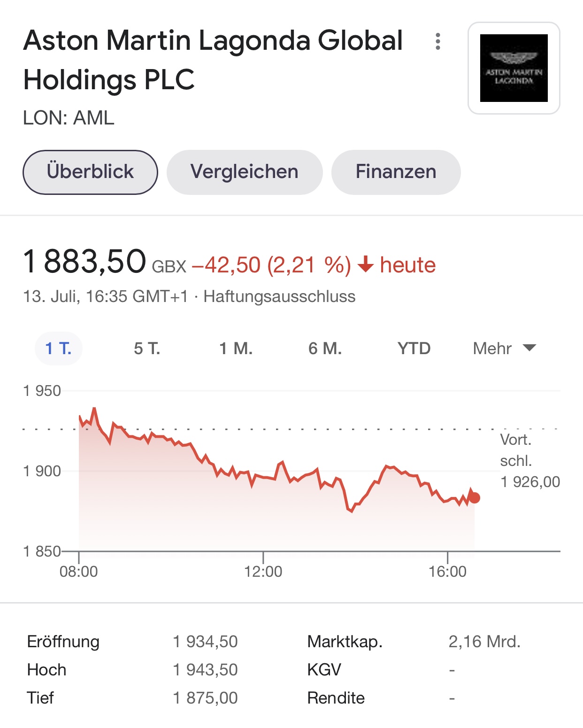Screen dimensions: 583x728
Task: Click the chart peak near 08:00
Action: tap(94, 409)
